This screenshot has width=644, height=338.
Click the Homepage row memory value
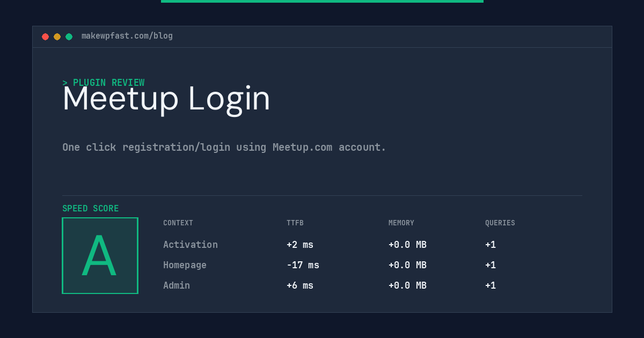(407, 265)
